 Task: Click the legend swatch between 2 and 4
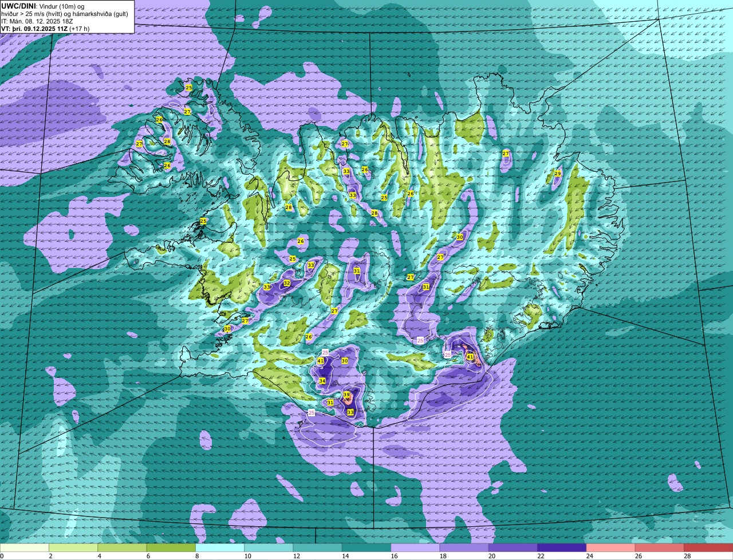pos(74,548)
